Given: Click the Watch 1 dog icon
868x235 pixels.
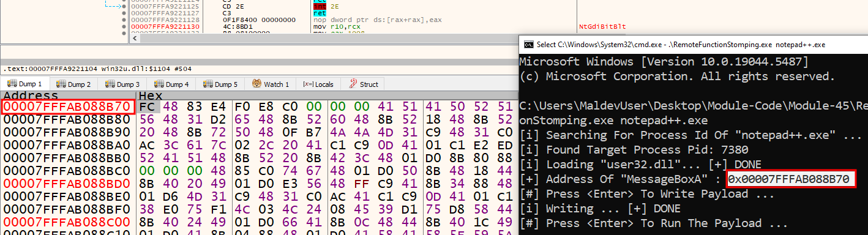Looking at the screenshot, I should [257, 84].
